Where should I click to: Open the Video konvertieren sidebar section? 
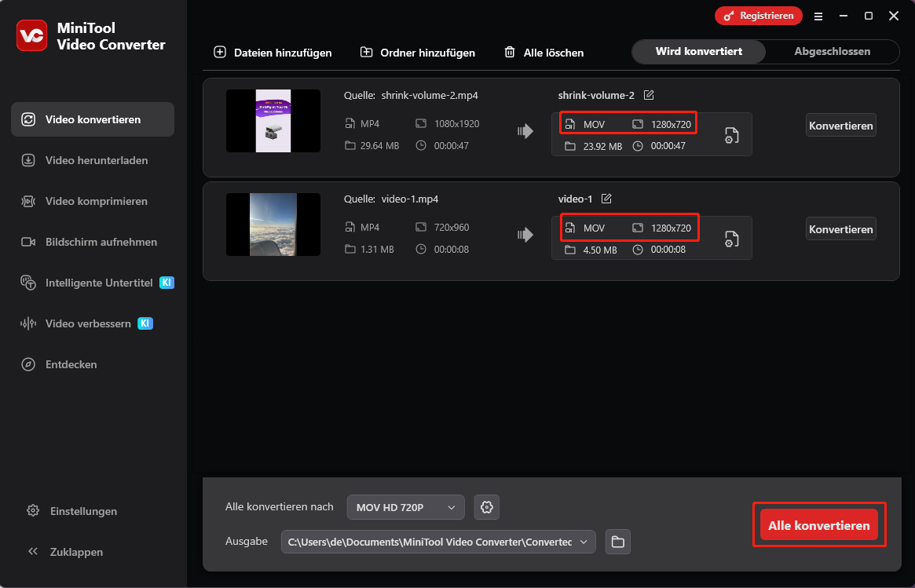[x=93, y=119]
